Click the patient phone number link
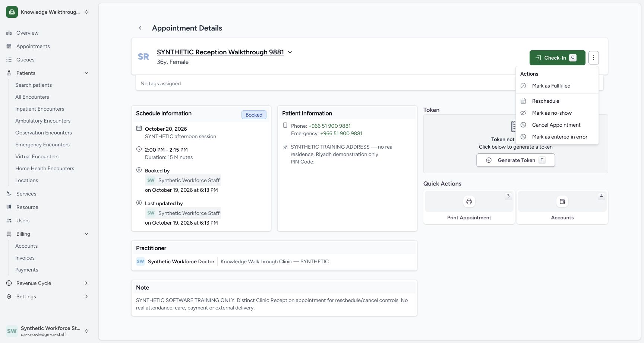 click(x=329, y=126)
